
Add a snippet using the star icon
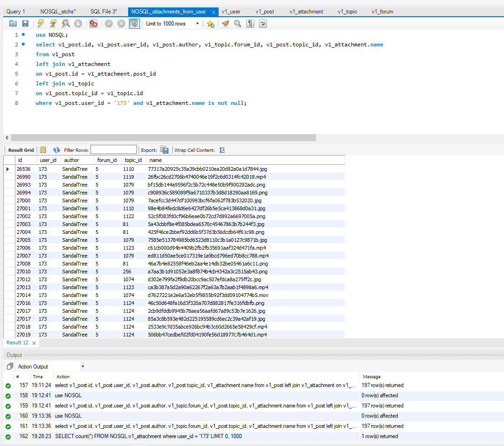(x=211, y=24)
